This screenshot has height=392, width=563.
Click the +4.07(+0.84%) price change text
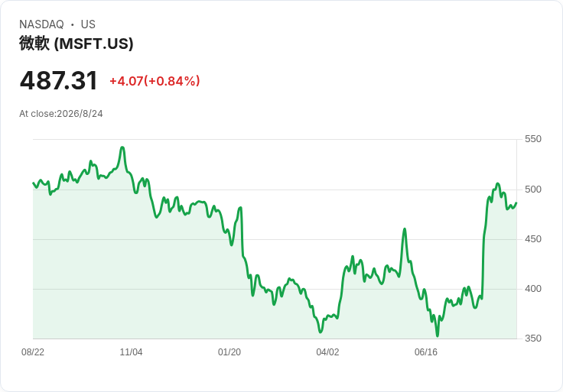[155, 81]
